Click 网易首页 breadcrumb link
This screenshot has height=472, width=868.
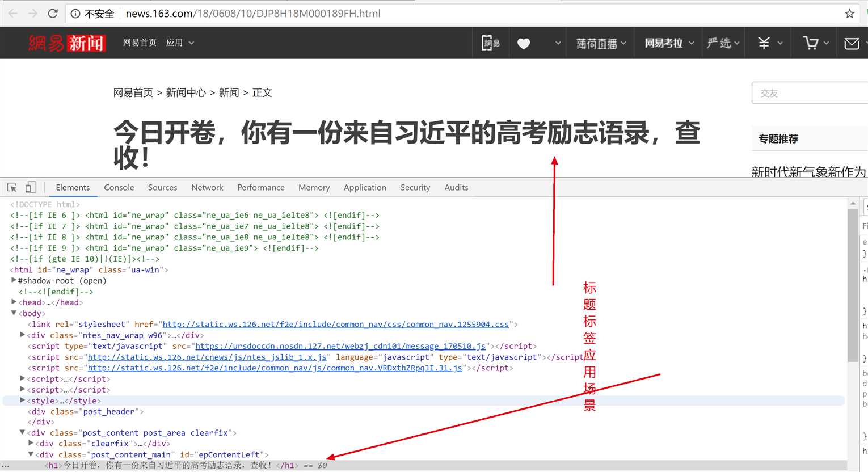133,92
